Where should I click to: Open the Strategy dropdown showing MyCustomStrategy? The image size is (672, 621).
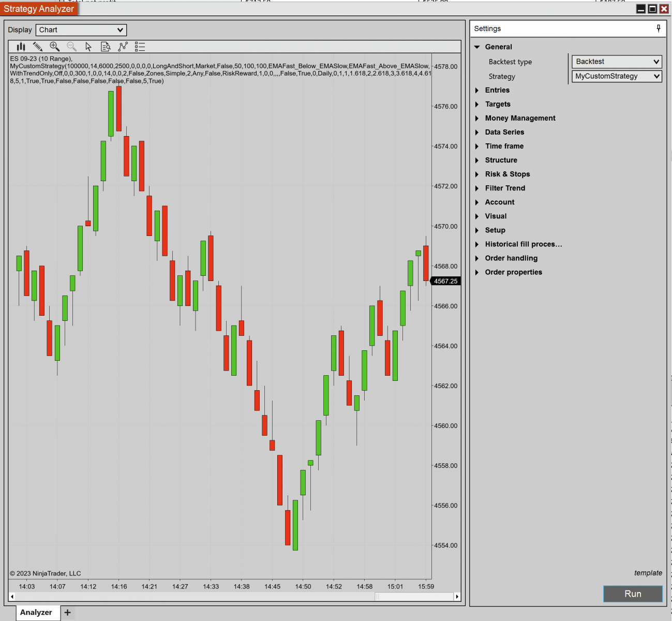click(x=617, y=76)
